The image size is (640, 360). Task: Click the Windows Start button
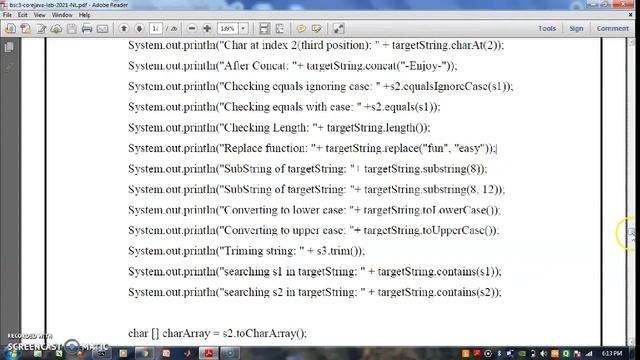[12, 353]
